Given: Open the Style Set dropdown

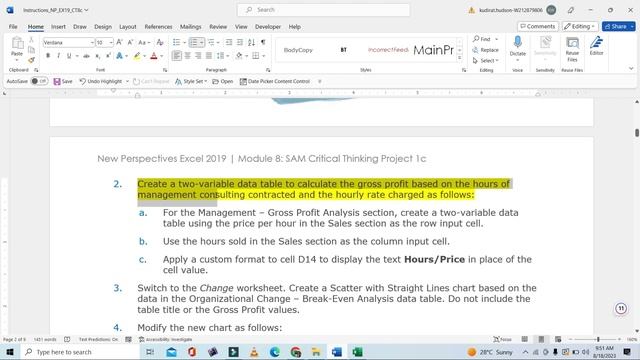Looking at the screenshot, I should tap(191, 81).
